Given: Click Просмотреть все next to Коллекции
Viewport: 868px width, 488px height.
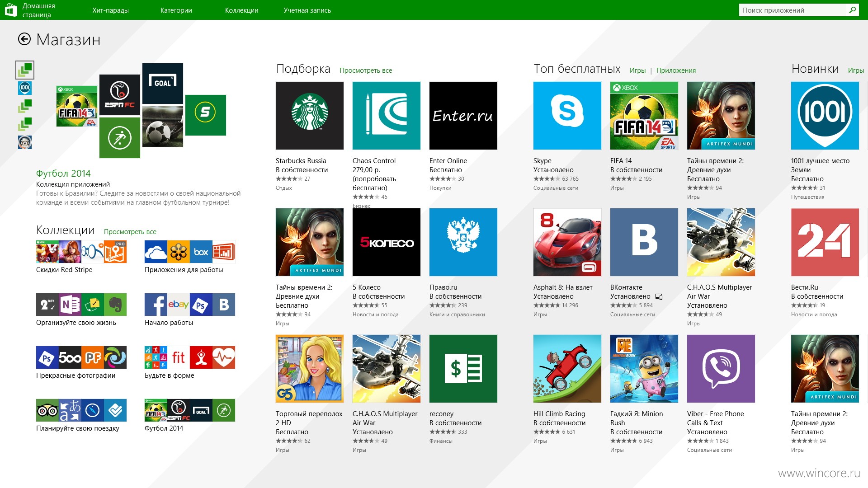Looking at the screenshot, I should pyautogui.click(x=130, y=231).
